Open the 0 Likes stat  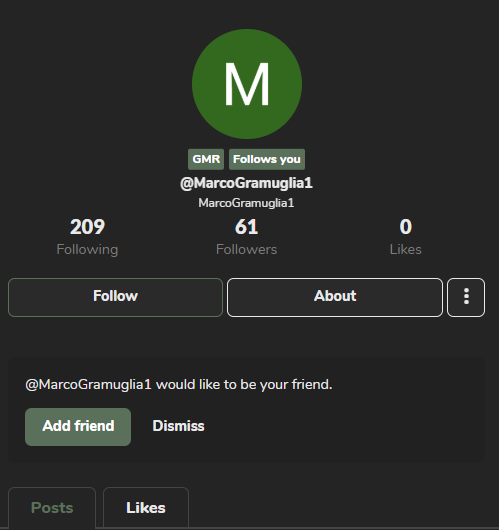coord(405,237)
